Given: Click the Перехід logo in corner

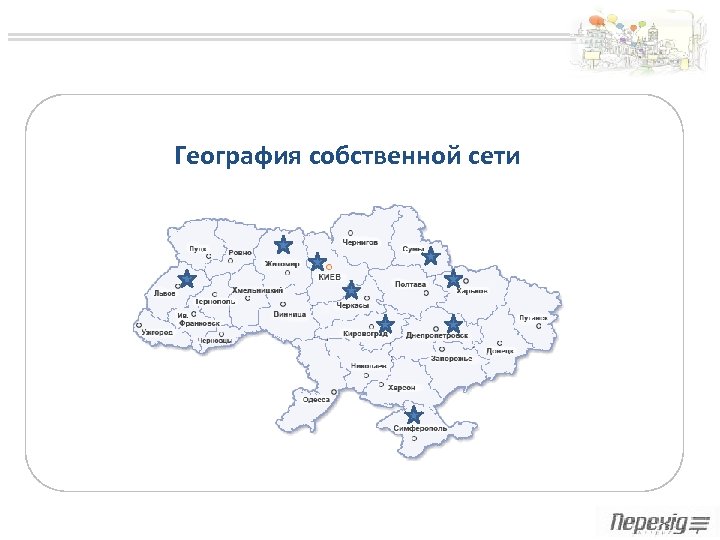Looking at the screenshot, I should click(660, 523).
